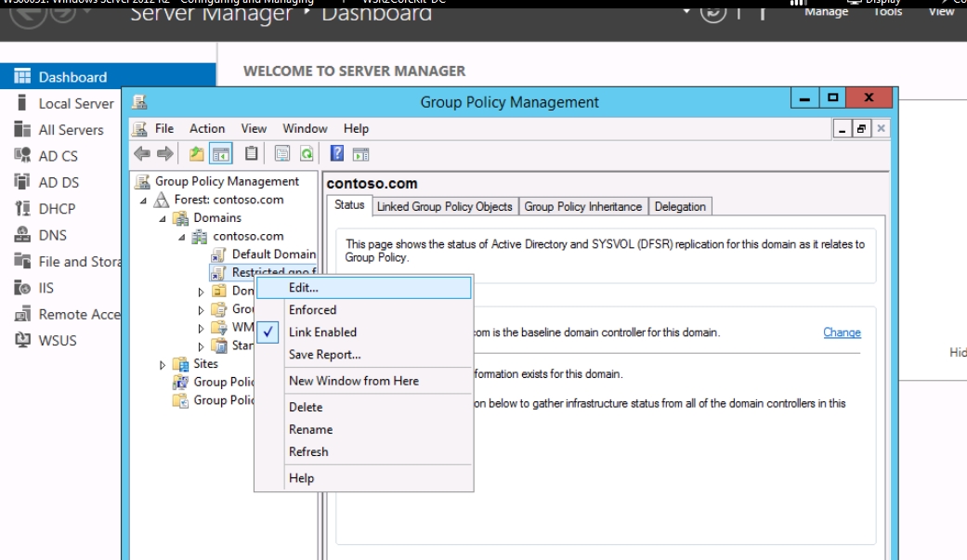Select Delete in the context menu

364,407
